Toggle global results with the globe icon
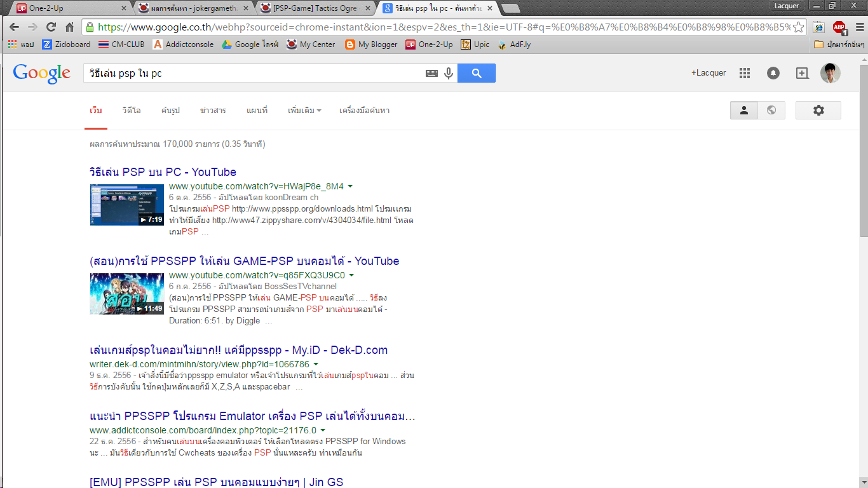Viewport: 868px width, 488px height. [x=771, y=110]
